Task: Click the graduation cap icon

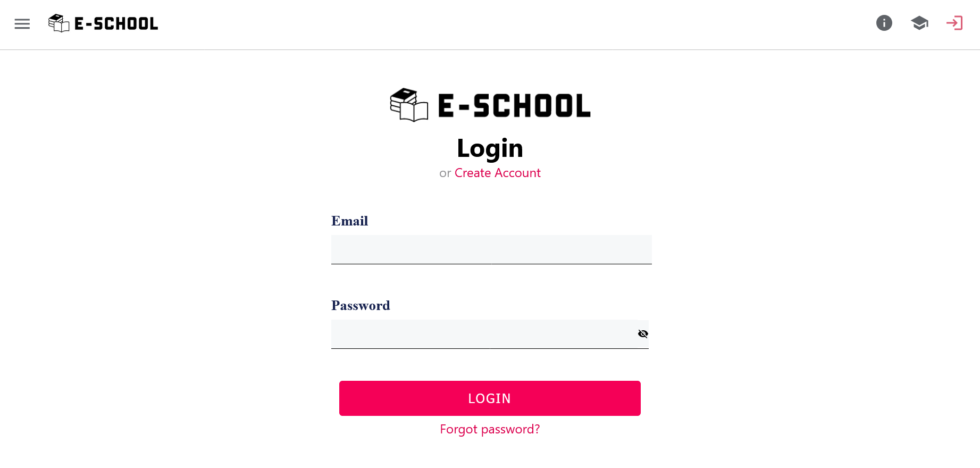Action: click(919, 23)
